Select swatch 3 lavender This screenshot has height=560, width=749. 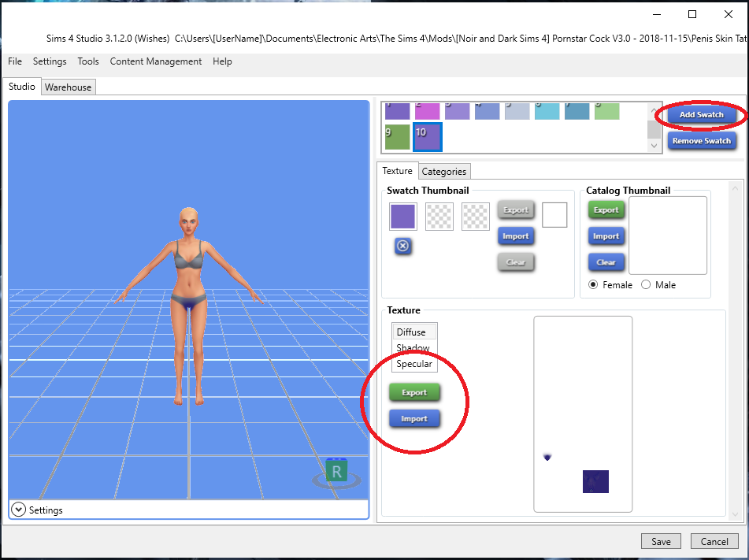457,111
